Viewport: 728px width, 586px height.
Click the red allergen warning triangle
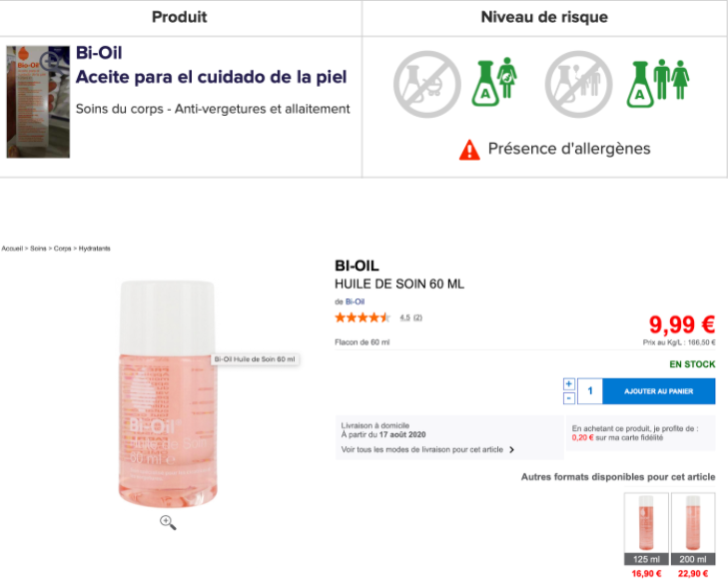click(x=469, y=150)
